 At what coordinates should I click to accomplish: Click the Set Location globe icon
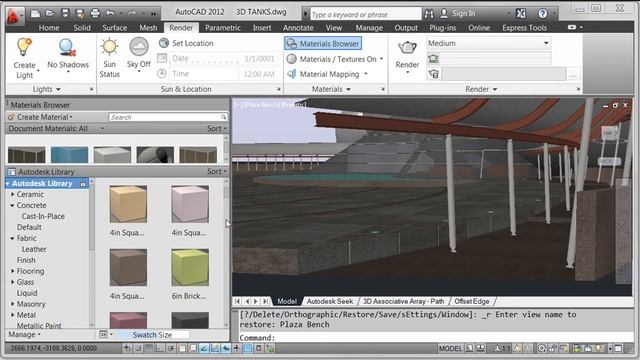tap(164, 42)
